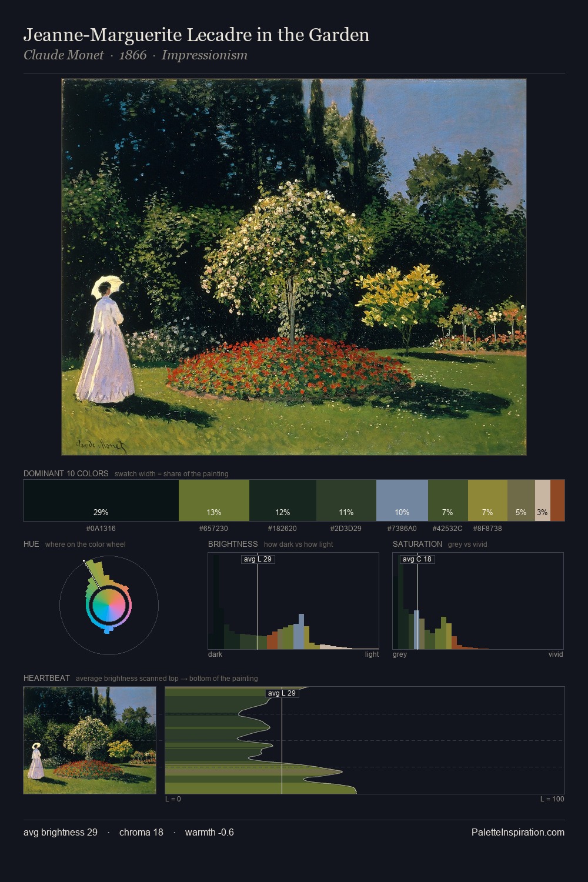Click 'how dark vs how light' caption
The width and height of the screenshot is (588, 882).
point(298,544)
